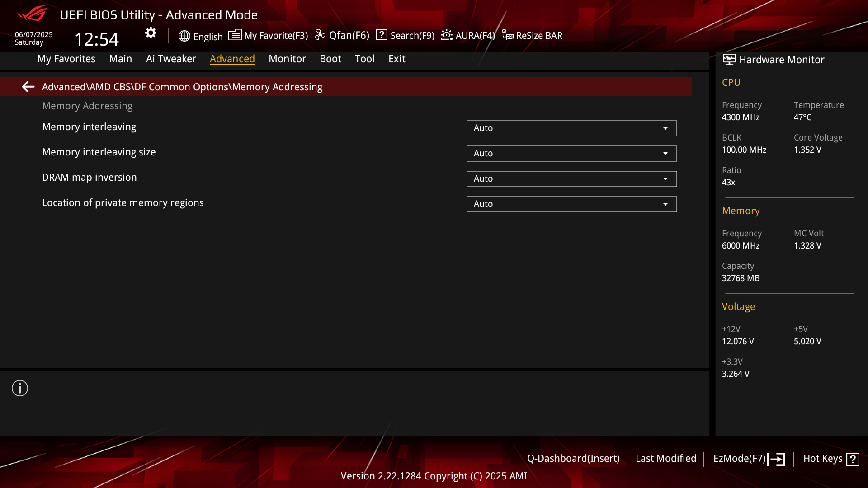Click the ReSize BAR label
This screenshot has width=868, height=488.
pyautogui.click(x=539, y=35)
